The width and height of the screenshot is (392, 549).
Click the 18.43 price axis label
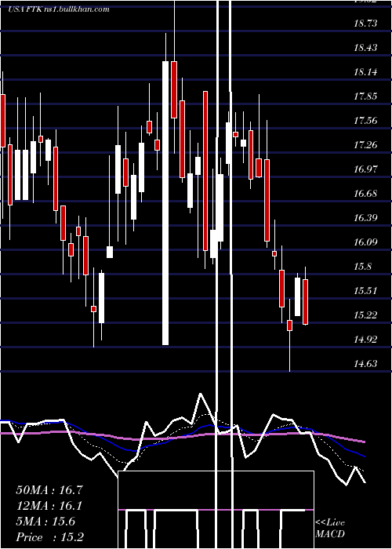[x=365, y=48]
